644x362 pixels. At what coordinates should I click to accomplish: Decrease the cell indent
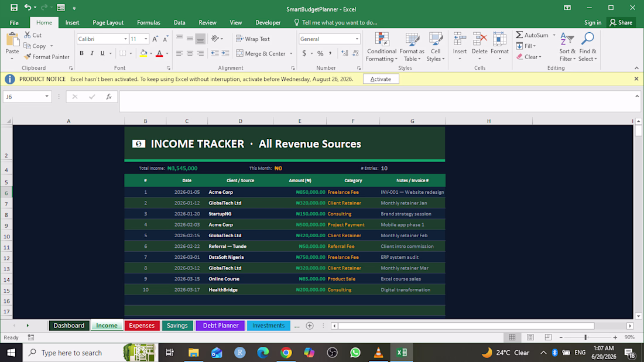pos(215,53)
